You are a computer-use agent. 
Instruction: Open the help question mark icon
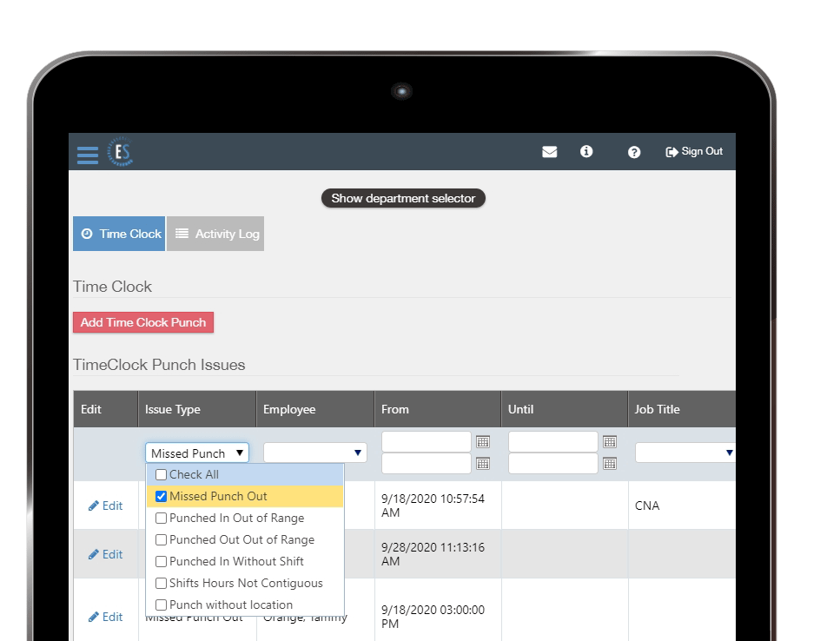(x=634, y=152)
